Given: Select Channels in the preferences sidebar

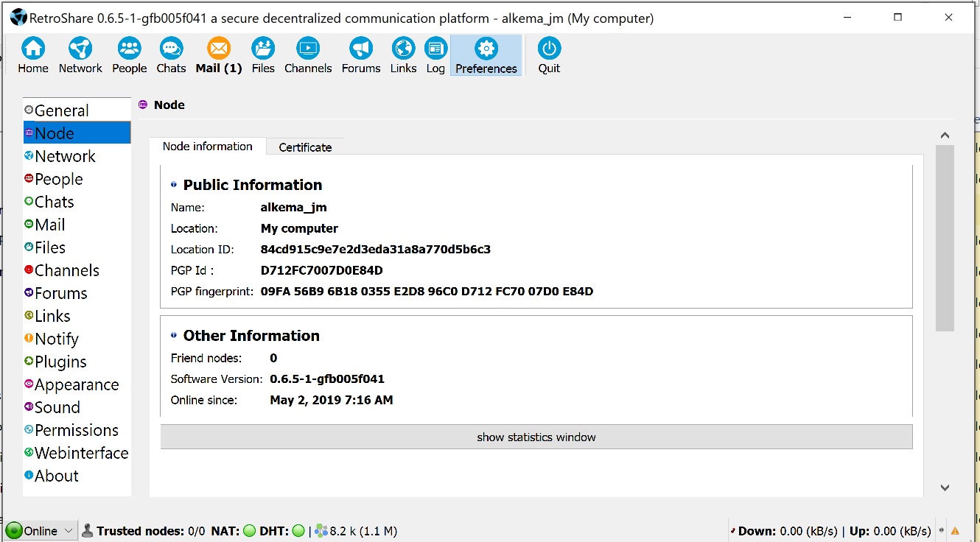Looking at the screenshot, I should (x=77, y=270).
